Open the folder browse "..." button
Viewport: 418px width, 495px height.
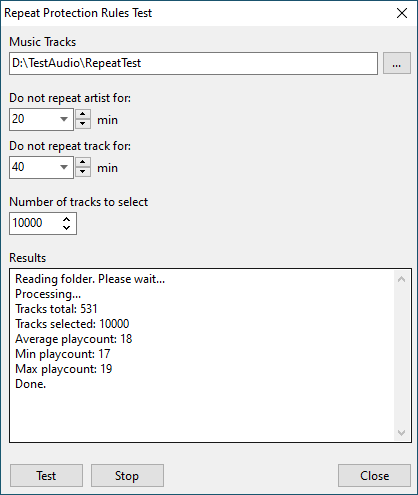[397, 63]
